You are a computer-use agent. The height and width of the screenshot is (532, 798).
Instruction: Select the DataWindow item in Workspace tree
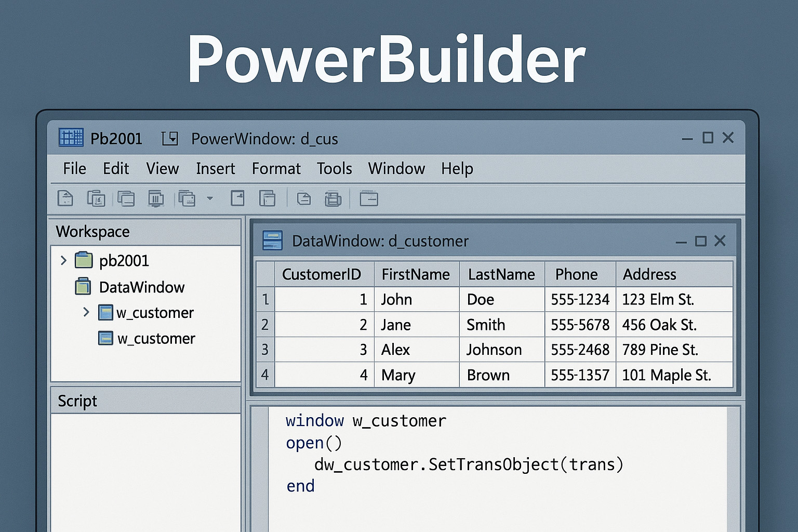(x=142, y=287)
